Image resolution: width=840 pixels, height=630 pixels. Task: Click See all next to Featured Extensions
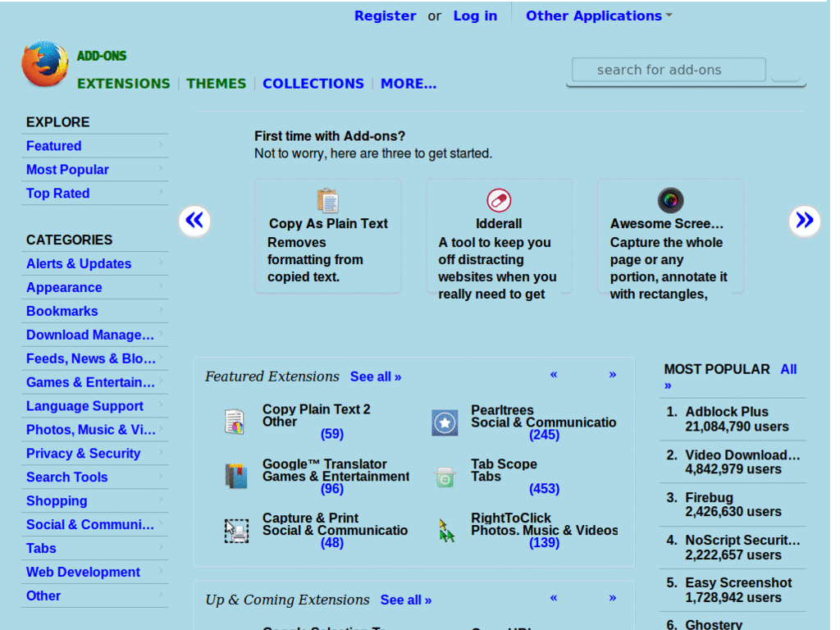(375, 377)
